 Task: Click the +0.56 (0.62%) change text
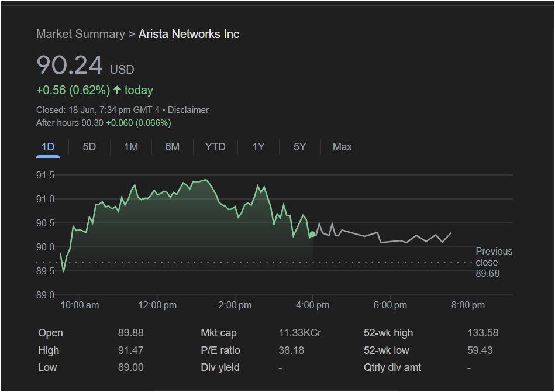(x=73, y=90)
